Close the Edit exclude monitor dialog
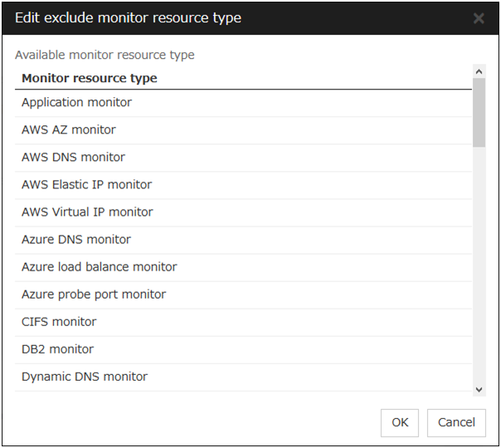The height and width of the screenshot is (448, 501). click(x=479, y=18)
